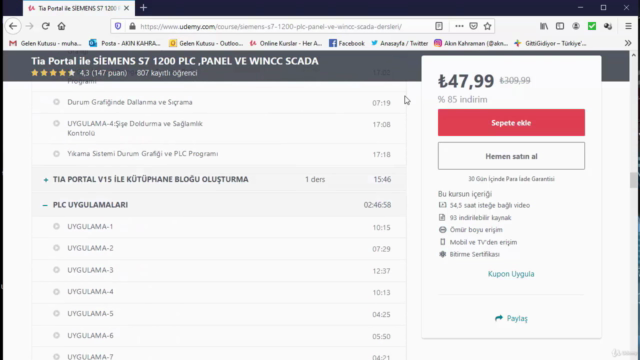Image resolution: width=640 pixels, height=360 pixels.
Task: Click Sepete ekle button
Action: click(x=511, y=122)
